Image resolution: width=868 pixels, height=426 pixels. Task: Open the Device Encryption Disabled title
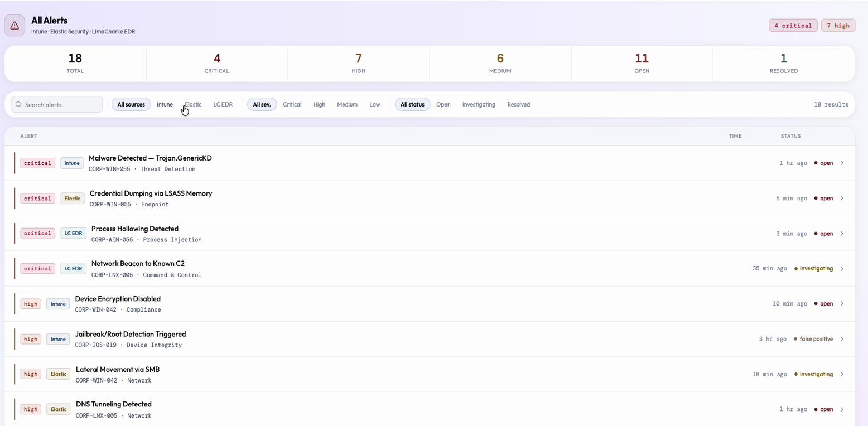118,299
